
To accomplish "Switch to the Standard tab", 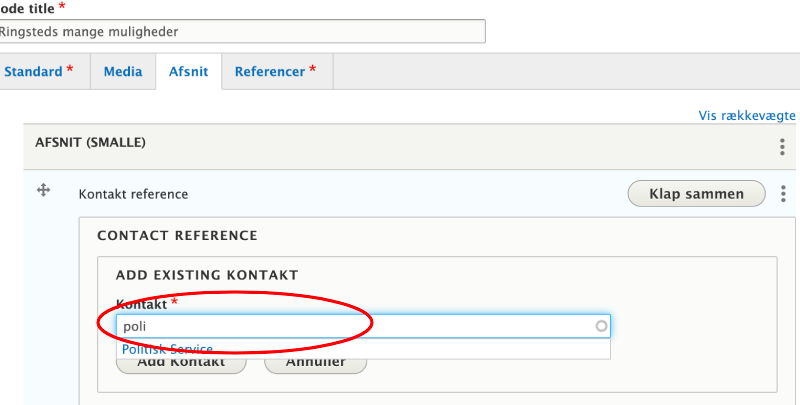I will [x=40, y=72].
